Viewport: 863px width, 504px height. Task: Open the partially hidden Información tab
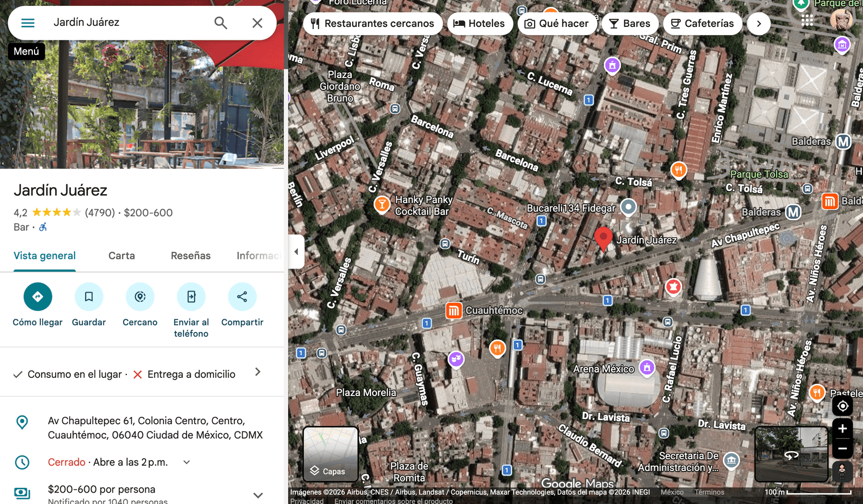coord(259,256)
